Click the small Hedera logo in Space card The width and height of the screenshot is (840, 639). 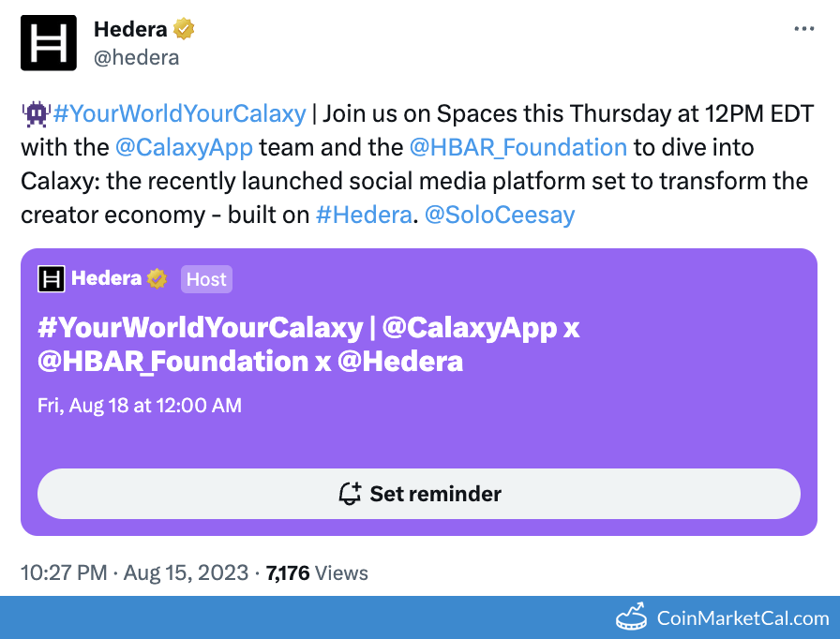pos(50,278)
